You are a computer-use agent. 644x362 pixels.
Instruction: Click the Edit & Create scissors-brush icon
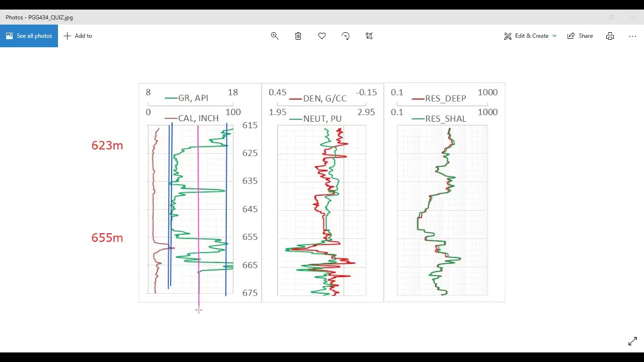(x=508, y=36)
